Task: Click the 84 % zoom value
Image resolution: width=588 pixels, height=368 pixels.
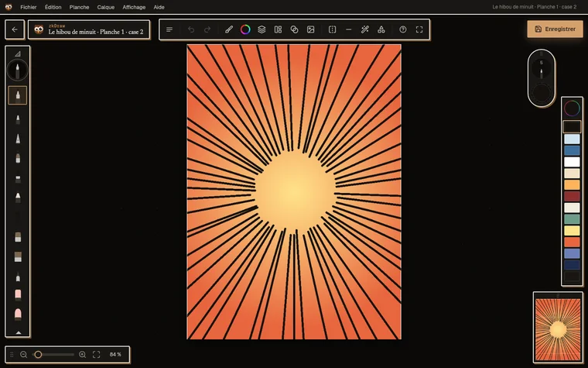Action: coord(115,355)
